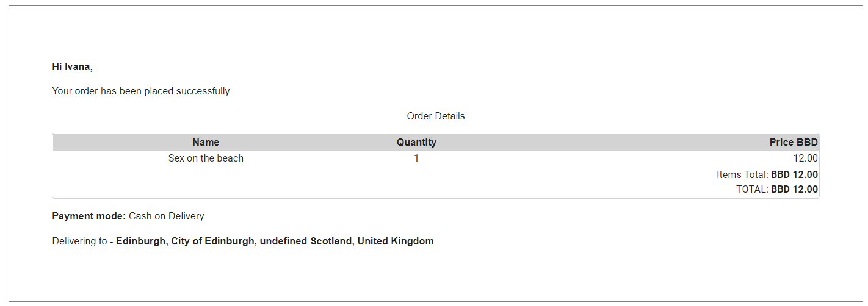Click "City of Edinburgh" in the delivery address
Screen dimensions: 868x306
pos(212,241)
